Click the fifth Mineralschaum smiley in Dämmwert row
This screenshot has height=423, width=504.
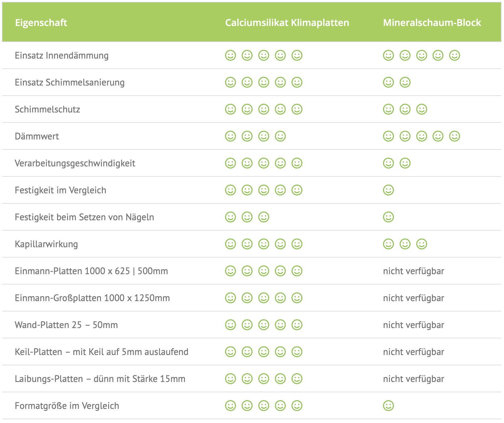coord(454,136)
